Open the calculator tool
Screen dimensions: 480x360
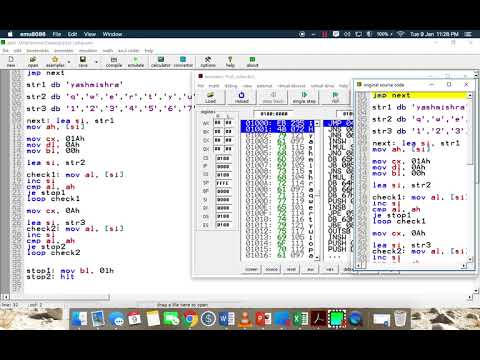pos(161,62)
